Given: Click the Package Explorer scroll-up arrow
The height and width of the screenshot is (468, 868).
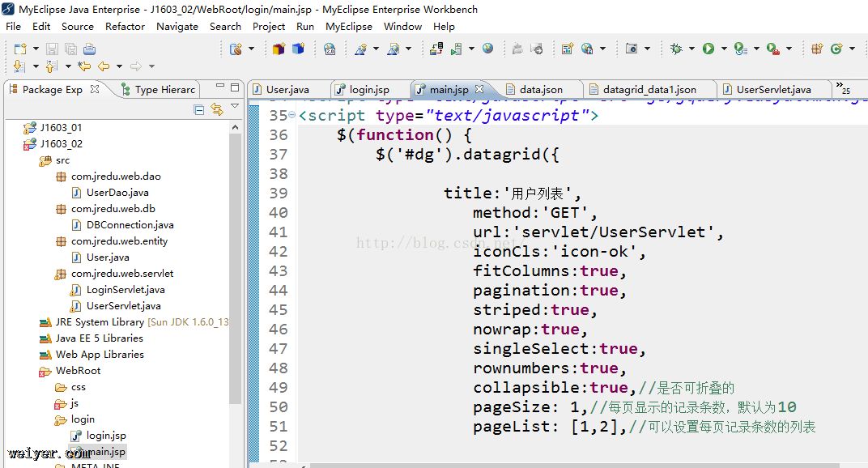Looking at the screenshot, I should 236,127.
